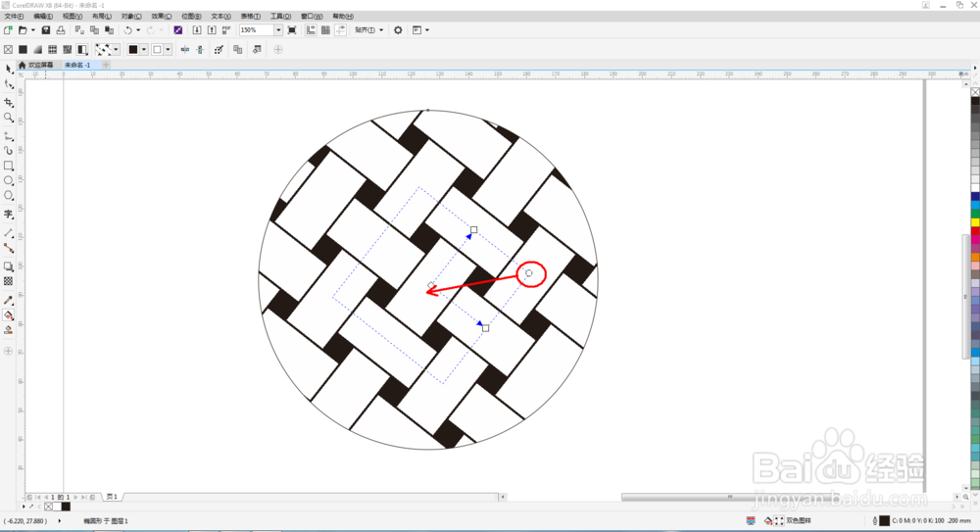Click the horizontal scrollbar thumb
The image size is (980, 532).
pyautogui.click(x=729, y=497)
